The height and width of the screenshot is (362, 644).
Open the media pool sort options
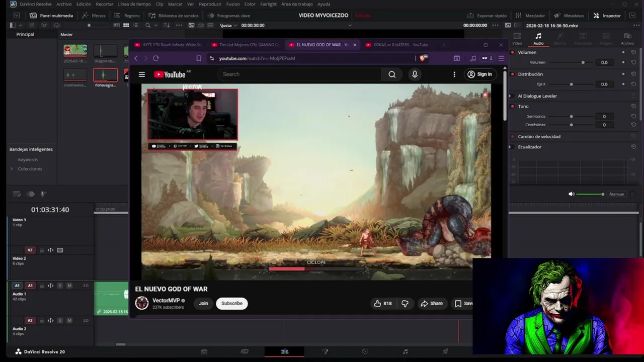tap(167, 25)
